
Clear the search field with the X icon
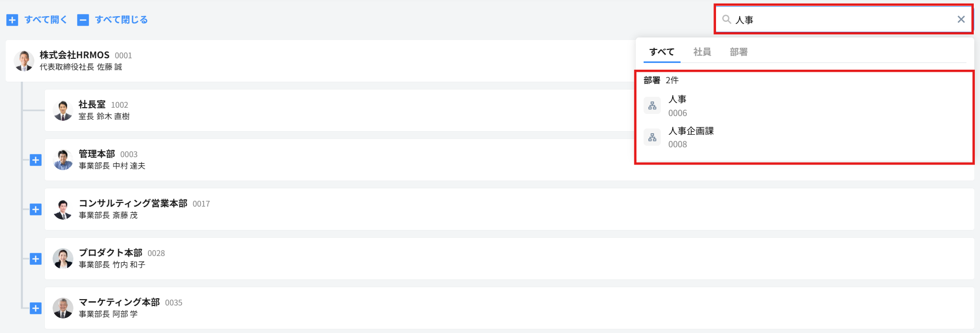[961, 19]
